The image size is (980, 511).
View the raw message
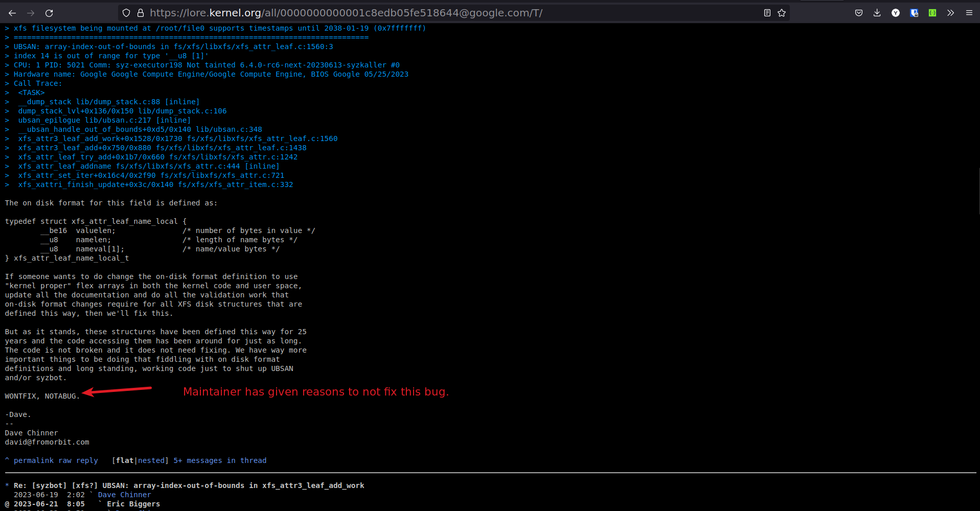click(x=65, y=460)
